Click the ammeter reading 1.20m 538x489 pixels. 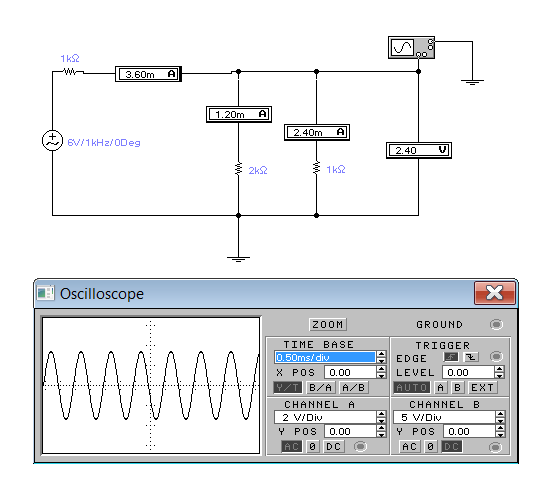pyautogui.click(x=239, y=114)
